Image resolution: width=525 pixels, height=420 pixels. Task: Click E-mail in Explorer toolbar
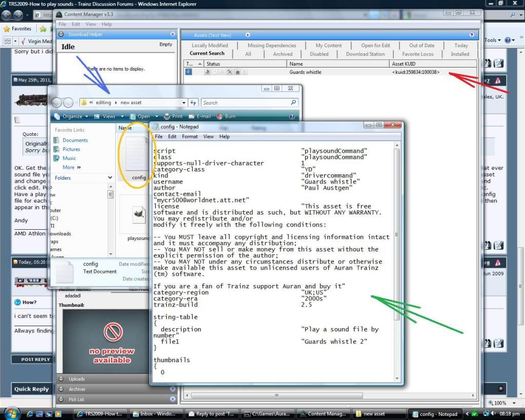200,116
